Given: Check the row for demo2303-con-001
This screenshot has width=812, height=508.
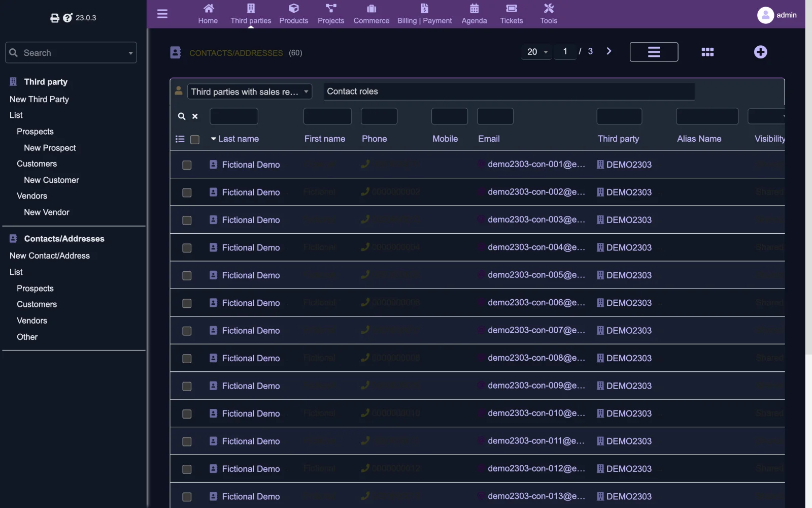Looking at the screenshot, I should click(187, 165).
